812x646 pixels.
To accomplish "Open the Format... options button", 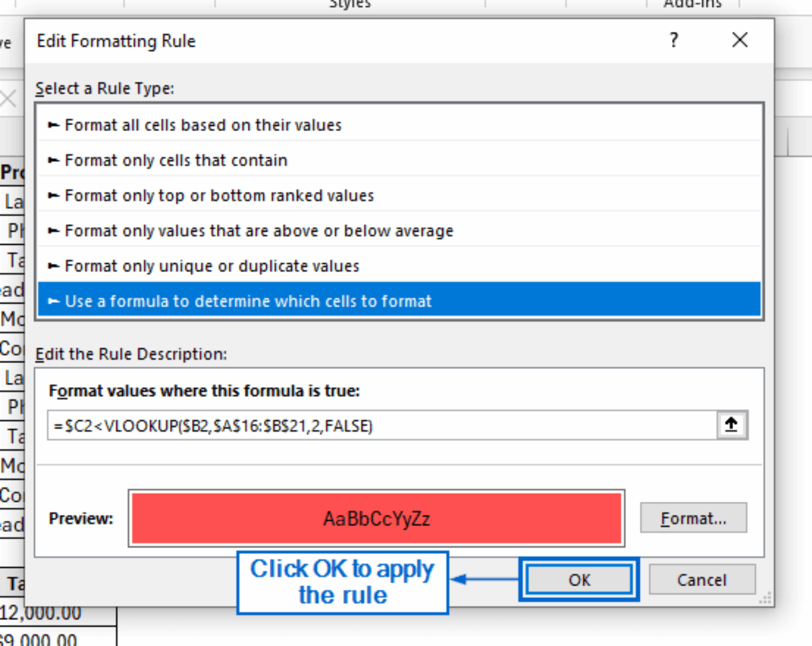I will click(693, 519).
